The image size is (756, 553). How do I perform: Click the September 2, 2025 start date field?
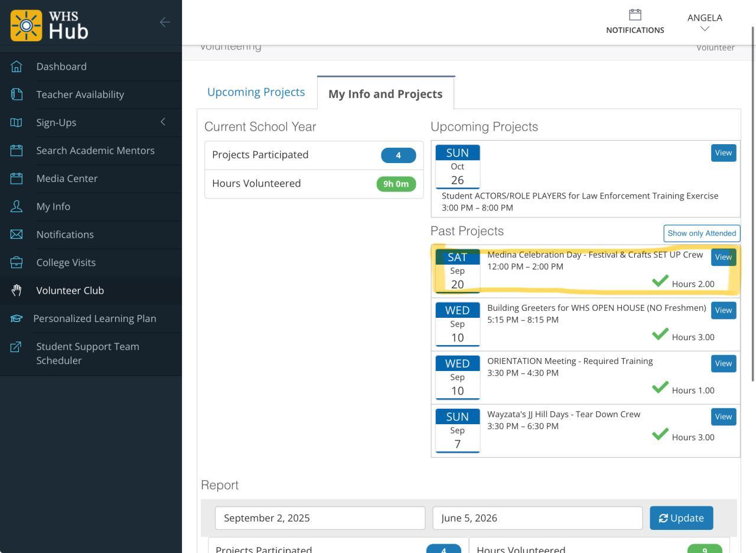(x=320, y=518)
